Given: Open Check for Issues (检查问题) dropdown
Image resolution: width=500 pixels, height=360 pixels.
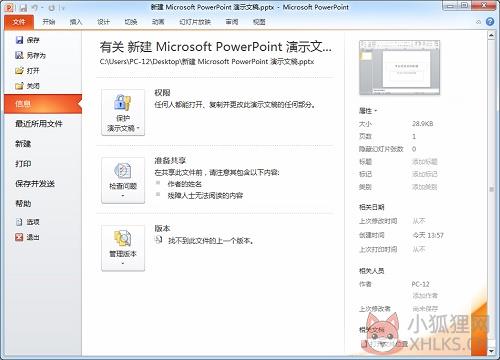Looking at the screenshot, I should pos(123,180).
